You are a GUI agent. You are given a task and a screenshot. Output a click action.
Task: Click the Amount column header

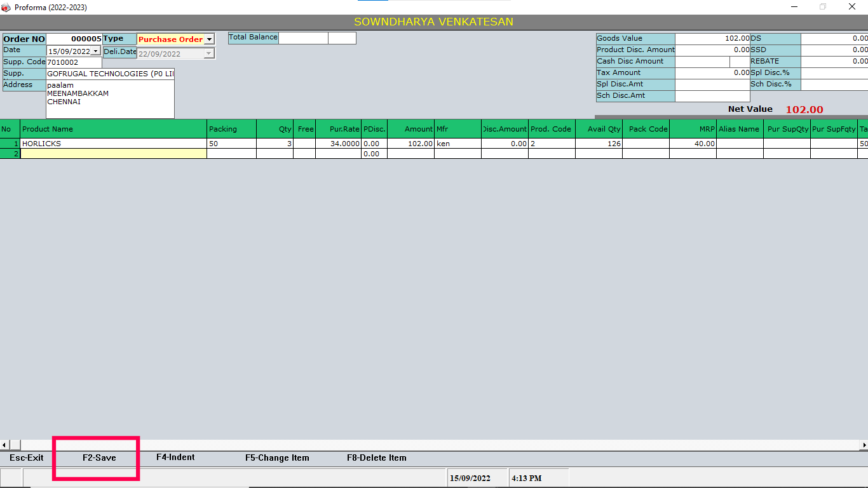tap(411, 129)
